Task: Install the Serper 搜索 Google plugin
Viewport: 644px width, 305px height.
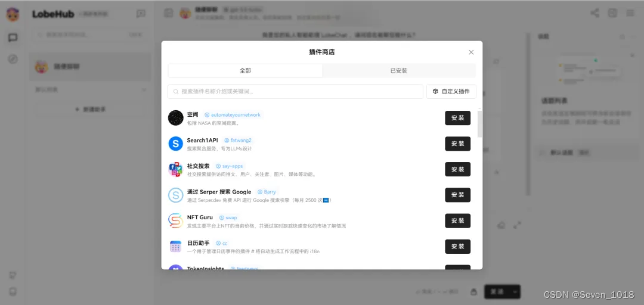Action: [457, 195]
